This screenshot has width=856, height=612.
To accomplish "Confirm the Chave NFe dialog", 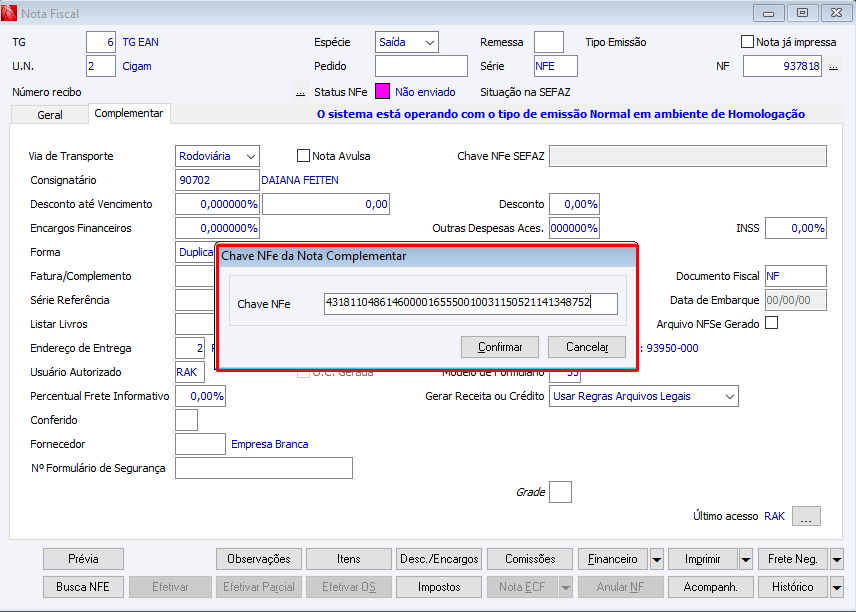I will click(x=500, y=347).
